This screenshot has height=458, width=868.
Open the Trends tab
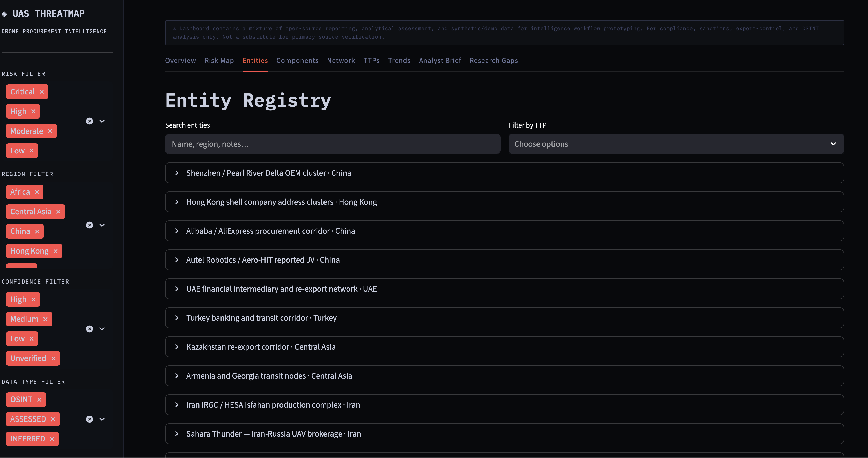399,61
